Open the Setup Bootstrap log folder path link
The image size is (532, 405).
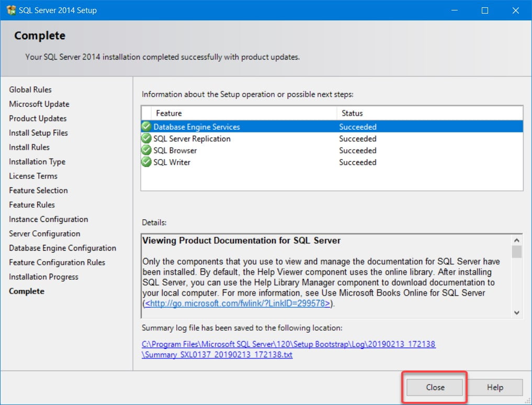[x=288, y=344]
